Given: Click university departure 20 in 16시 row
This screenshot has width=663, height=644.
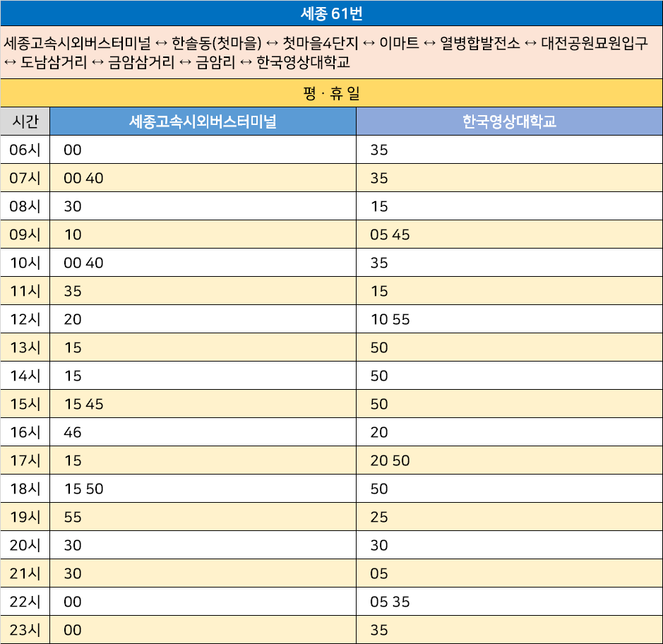Looking at the screenshot, I should [x=379, y=432].
